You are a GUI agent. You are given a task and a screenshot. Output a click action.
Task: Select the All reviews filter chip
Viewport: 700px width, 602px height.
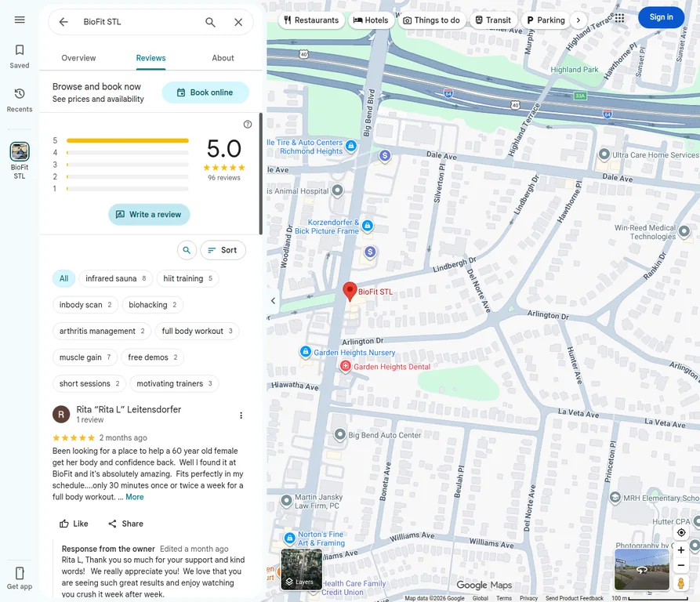pyautogui.click(x=63, y=278)
